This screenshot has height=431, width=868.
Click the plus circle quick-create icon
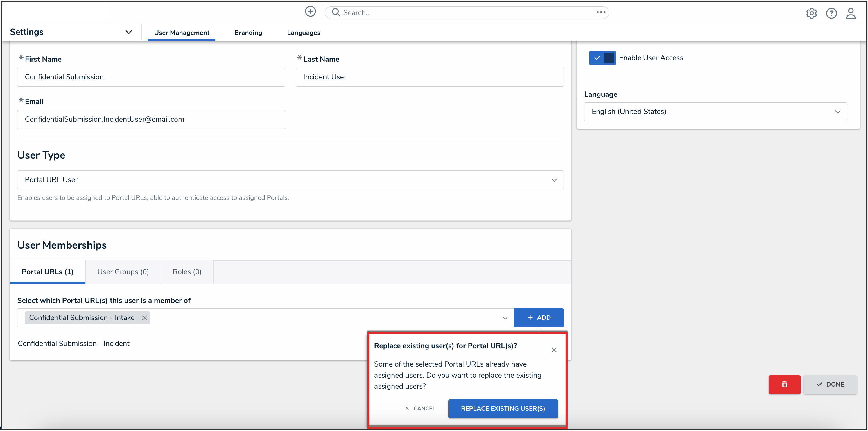click(310, 12)
